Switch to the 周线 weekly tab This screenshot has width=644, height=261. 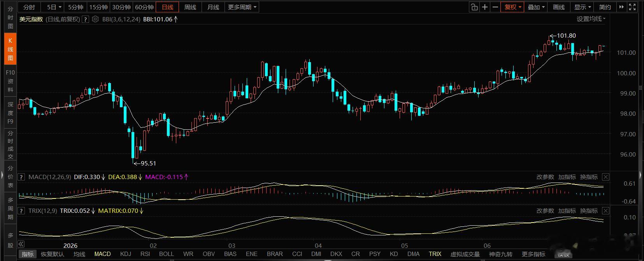coord(190,7)
